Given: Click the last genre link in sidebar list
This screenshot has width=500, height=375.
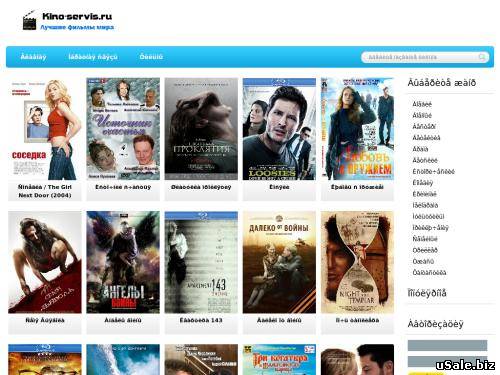Looking at the screenshot, I should click(x=429, y=272).
